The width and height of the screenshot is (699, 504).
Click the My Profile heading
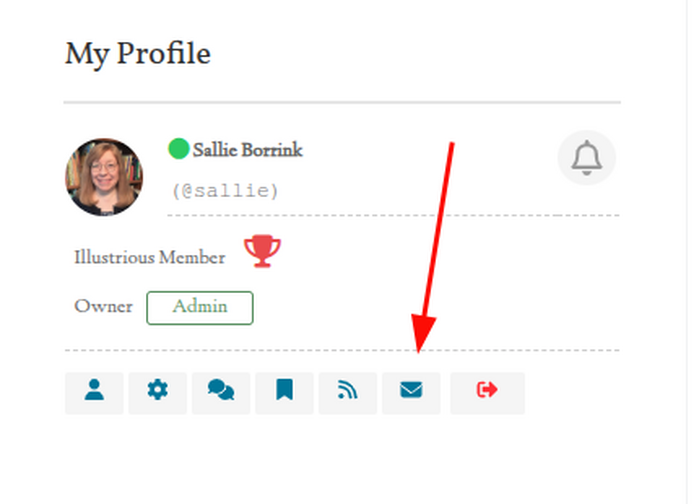tap(138, 54)
